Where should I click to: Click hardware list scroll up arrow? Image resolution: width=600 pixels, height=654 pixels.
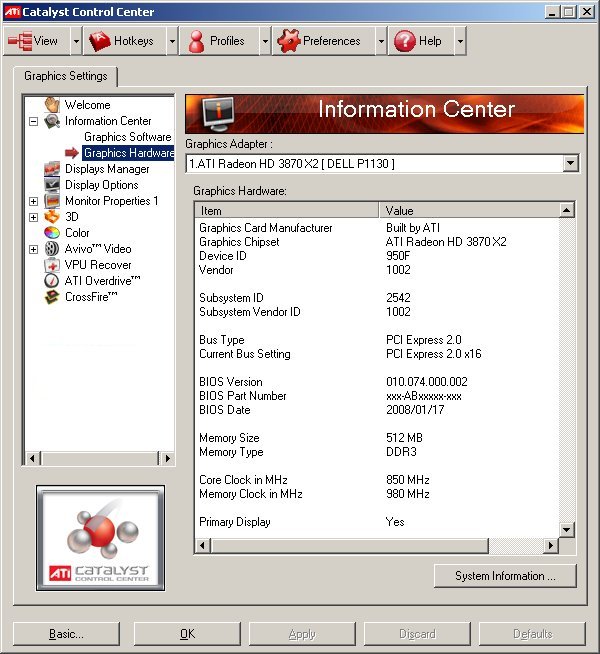click(566, 210)
